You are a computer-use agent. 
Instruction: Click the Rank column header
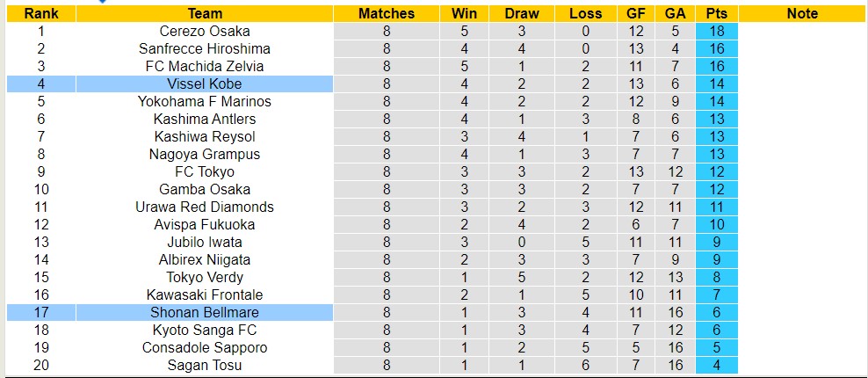[x=40, y=13]
